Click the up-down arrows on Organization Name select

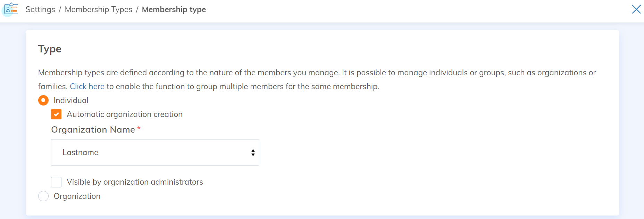pyautogui.click(x=253, y=153)
